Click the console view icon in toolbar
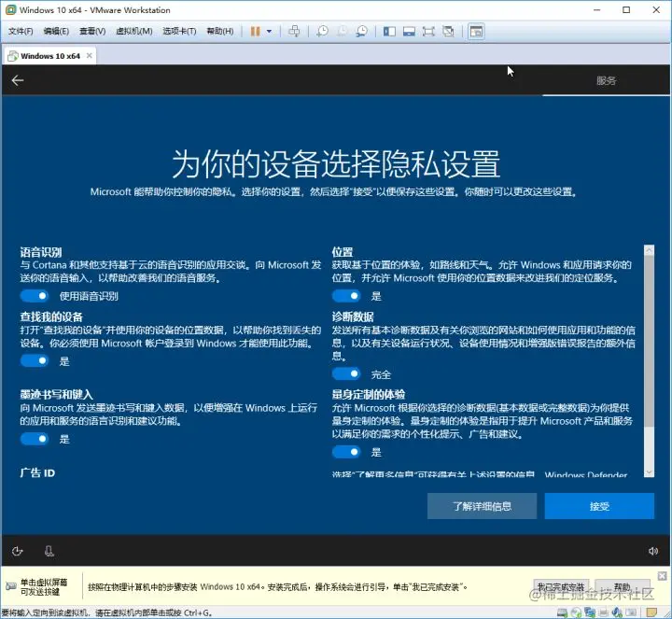Viewport: 672px width, 619px height. 476,32
